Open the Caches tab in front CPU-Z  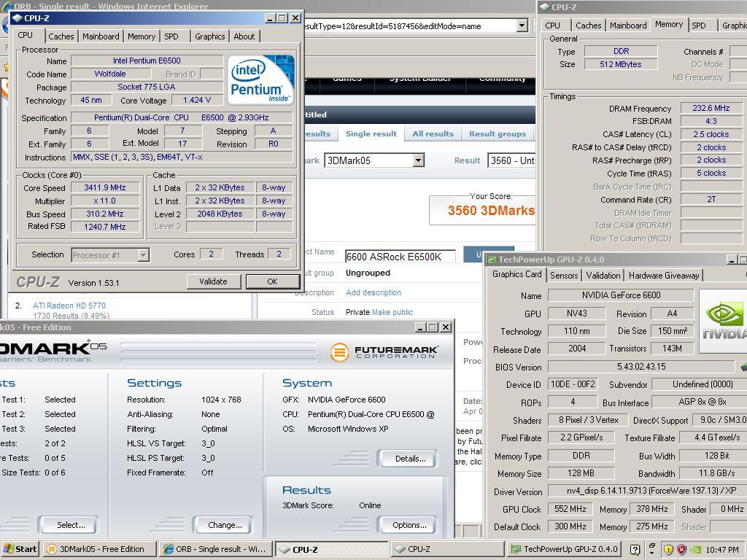point(61,36)
